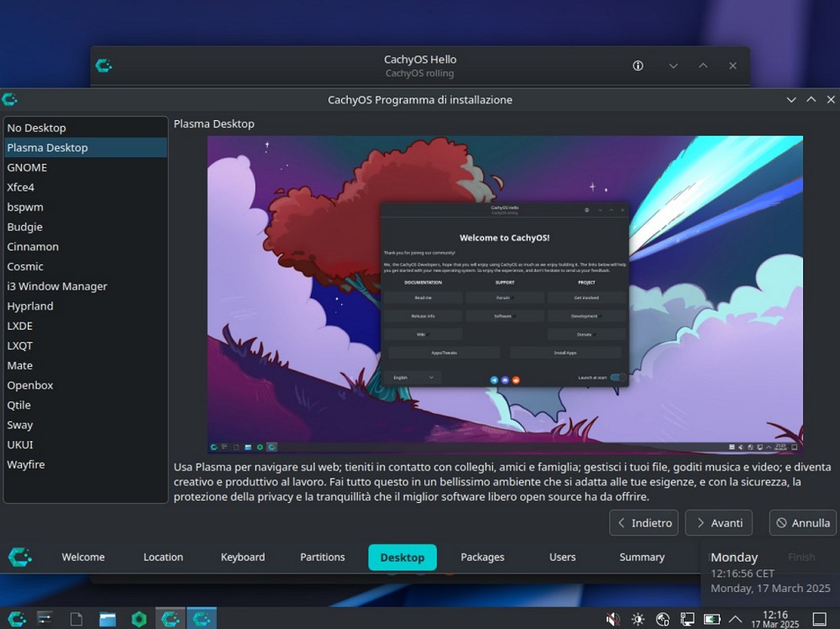Click CachyOS logo in installer titlebar
Screen dimensions: 840x629
[9, 100]
